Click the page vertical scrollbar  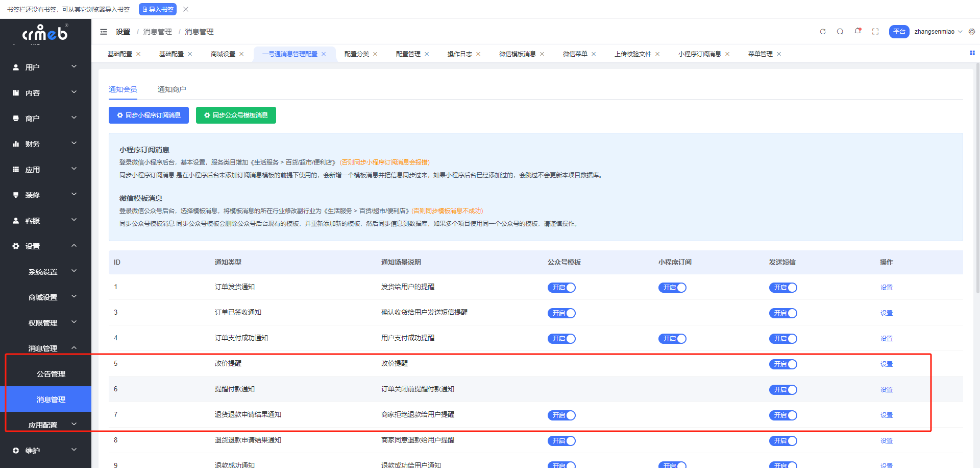coord(977,179)
